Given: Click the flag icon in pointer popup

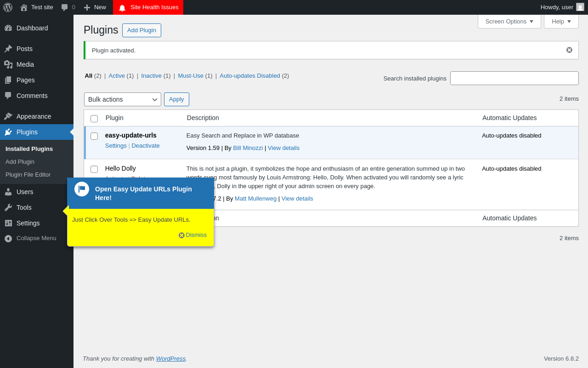Looking at the screenshot, I should coord(82,189).
